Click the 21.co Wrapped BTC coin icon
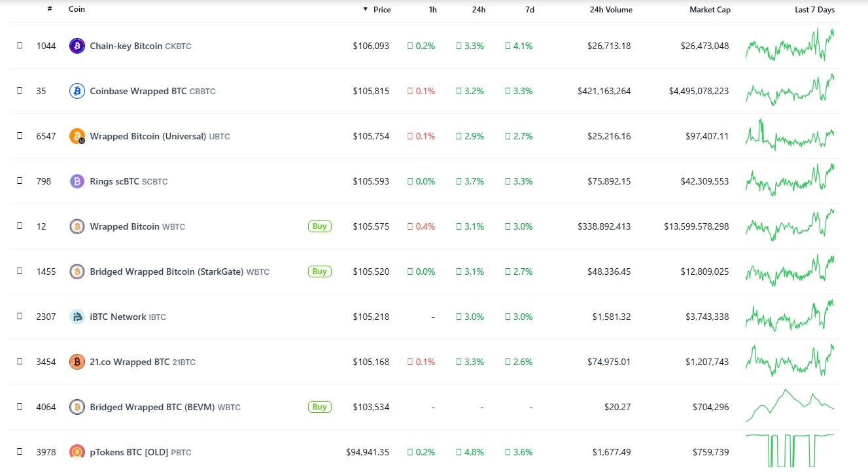This screenshot has height=473, width=868. point(77,362)
